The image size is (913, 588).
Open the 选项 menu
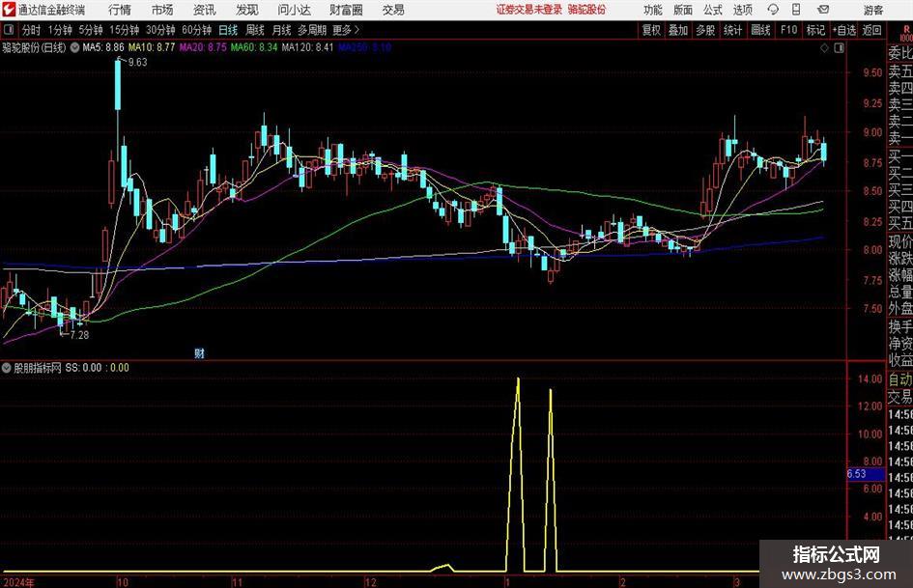pyautogui.click(x=742, y=10)
